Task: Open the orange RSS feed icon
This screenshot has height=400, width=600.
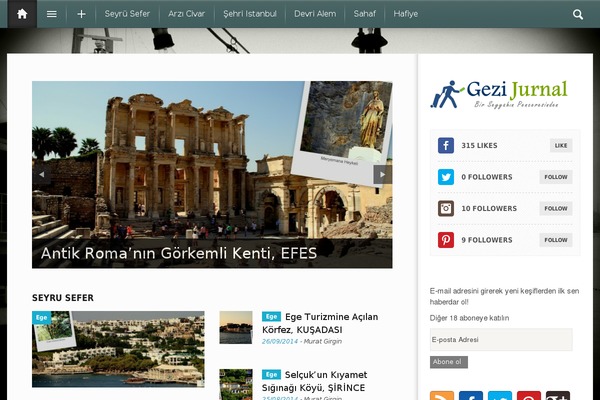Action: tap(442, 396)
